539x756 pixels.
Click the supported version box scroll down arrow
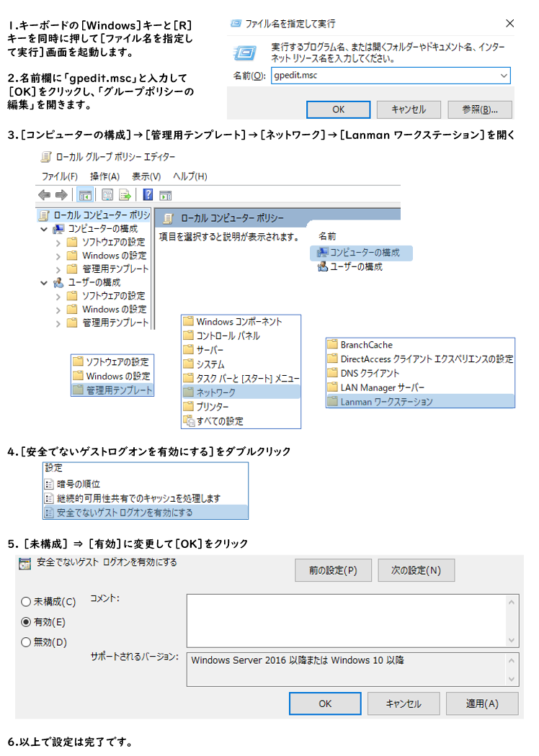512,680
